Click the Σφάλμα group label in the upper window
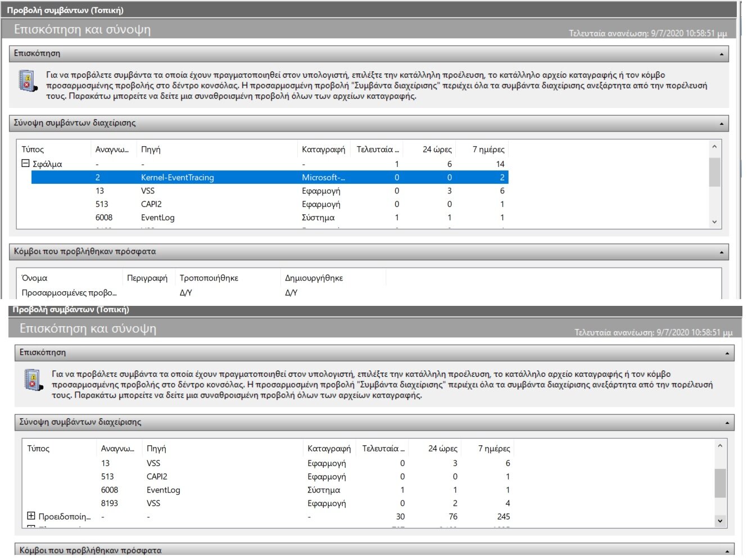 coord(47,164)
